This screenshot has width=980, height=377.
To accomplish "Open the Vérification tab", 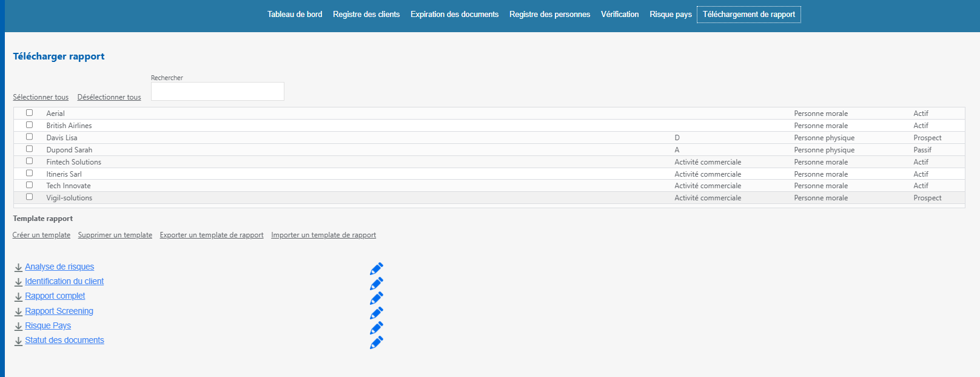I will point(620,14).
